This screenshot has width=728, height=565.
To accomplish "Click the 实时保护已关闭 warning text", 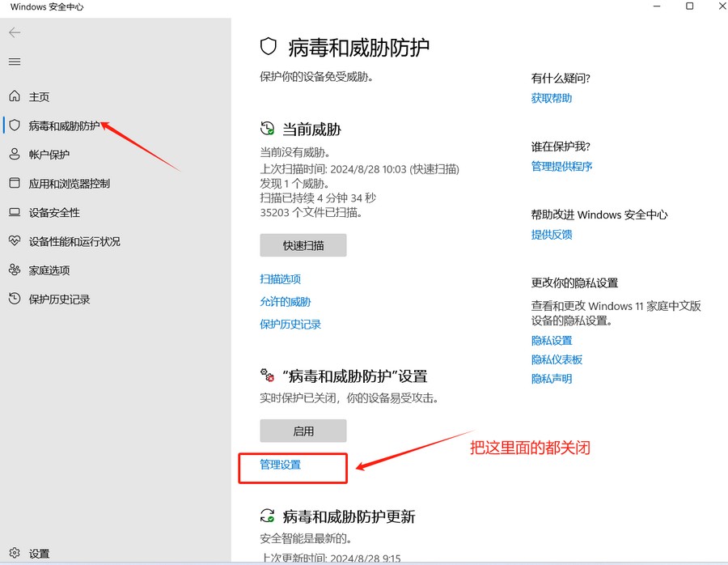I will point(349,398).
